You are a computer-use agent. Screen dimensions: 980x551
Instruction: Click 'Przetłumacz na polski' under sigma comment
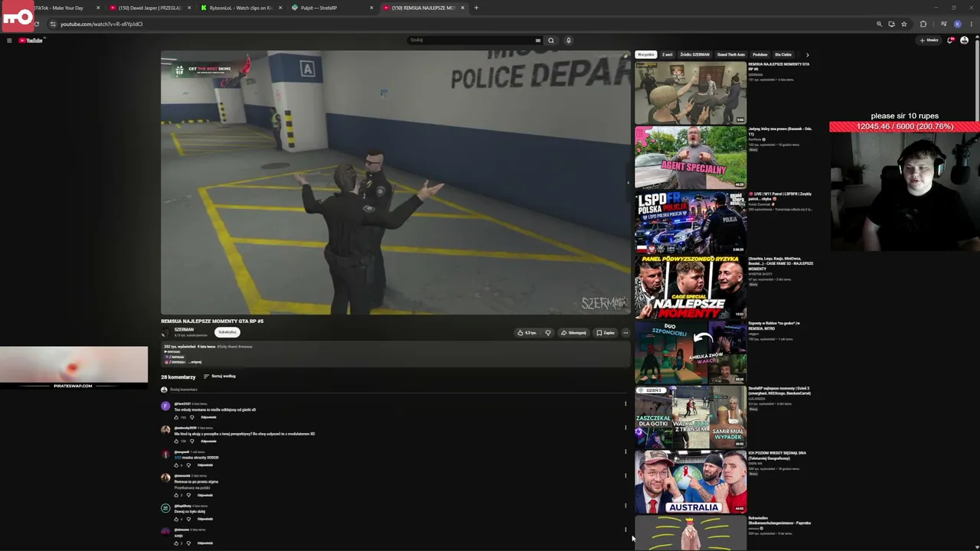(192, 487)
